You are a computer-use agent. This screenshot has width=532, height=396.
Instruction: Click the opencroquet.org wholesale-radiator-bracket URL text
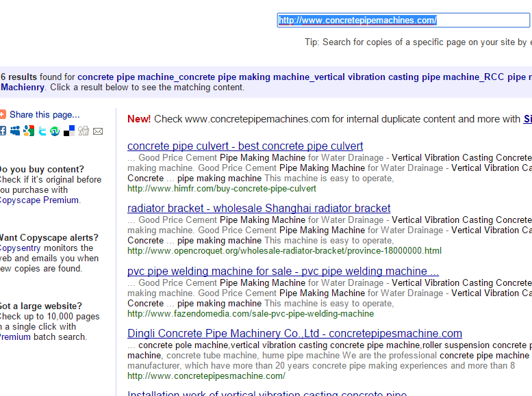(284, 251)
